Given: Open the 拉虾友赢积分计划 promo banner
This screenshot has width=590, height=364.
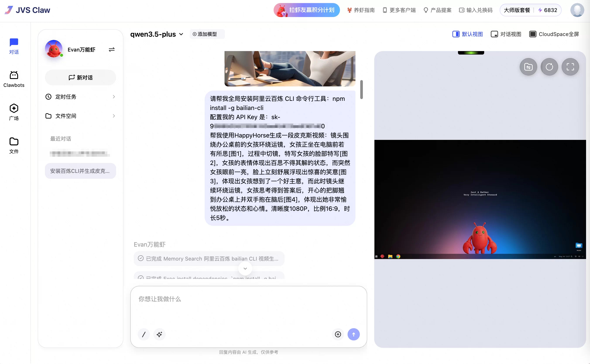Looking at the screenshot, I should pyautogui.click(x=307, y=10).
